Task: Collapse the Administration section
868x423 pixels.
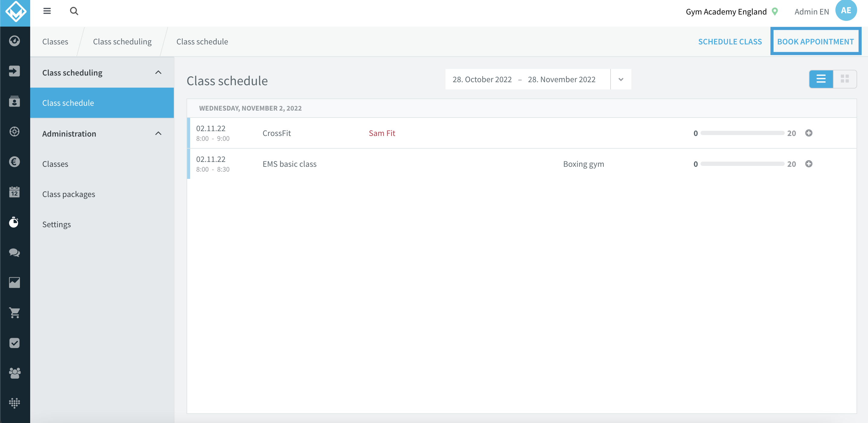Action: 158,134
